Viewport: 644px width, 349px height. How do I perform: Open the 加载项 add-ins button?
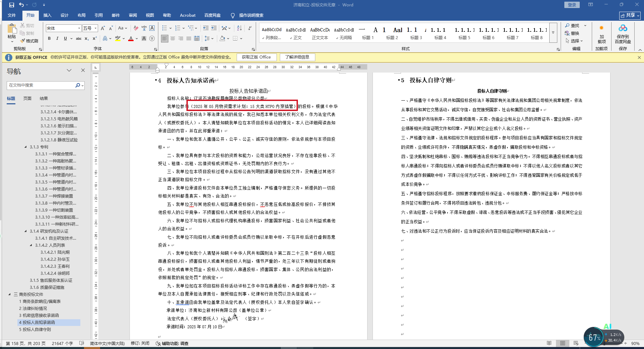click(601, 34)
